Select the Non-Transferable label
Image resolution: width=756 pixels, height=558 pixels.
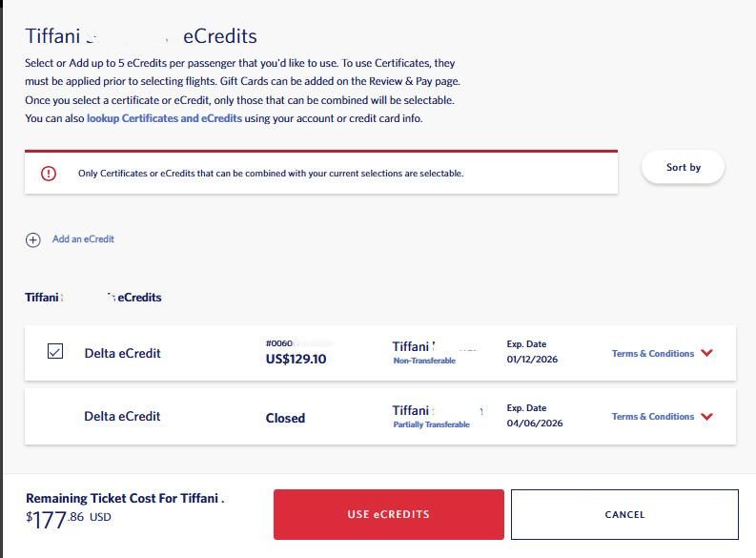tap(424, 361)
